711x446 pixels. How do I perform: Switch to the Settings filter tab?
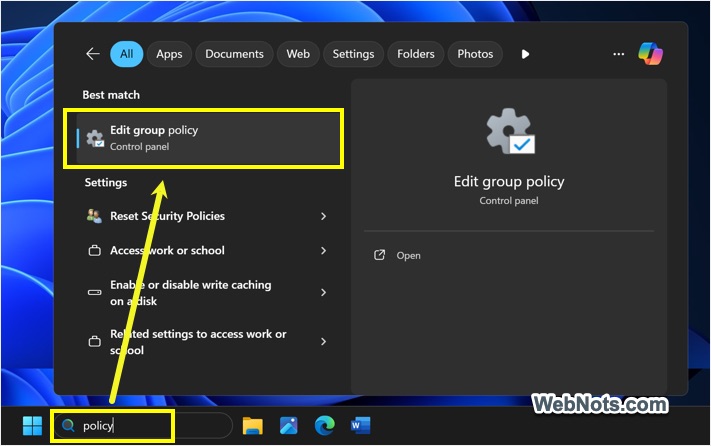point(353,54)
